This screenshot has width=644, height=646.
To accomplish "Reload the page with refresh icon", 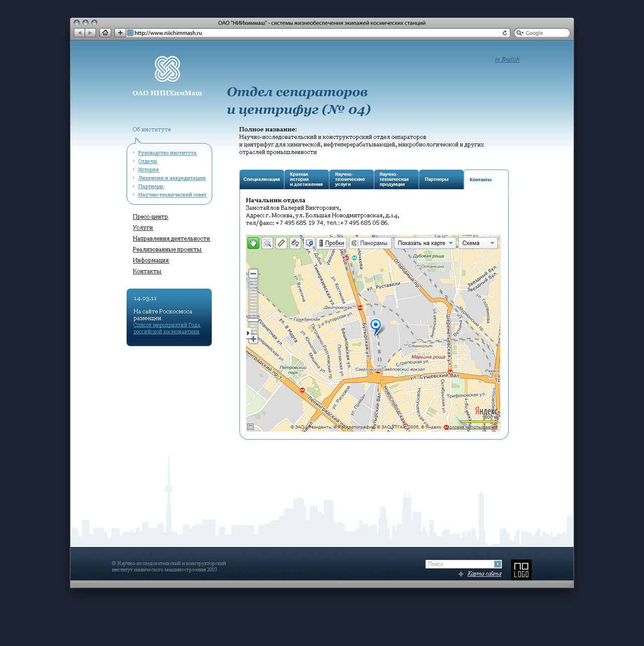I will [x=505, y=33].
